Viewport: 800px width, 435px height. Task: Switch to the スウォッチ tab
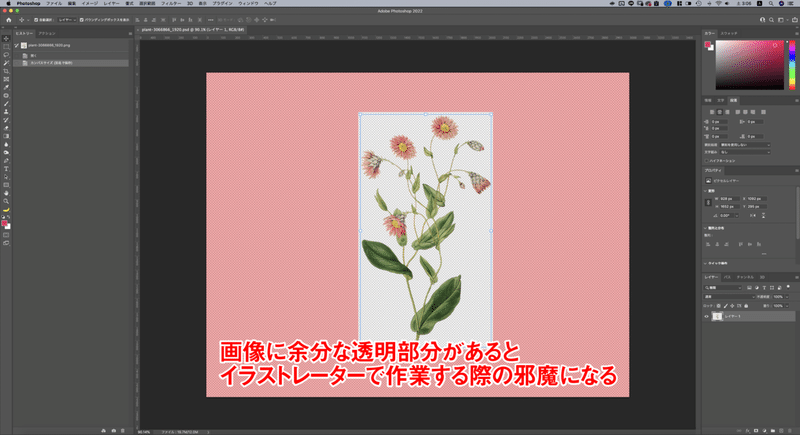[729, 34]
